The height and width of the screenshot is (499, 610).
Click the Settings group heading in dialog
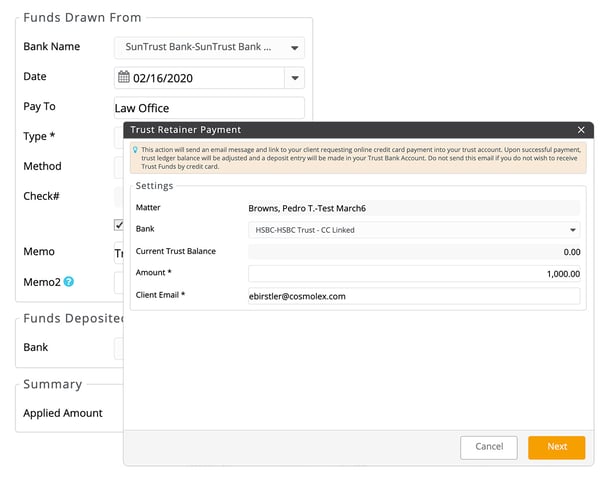pyautogui.click(x=154, y=186)
